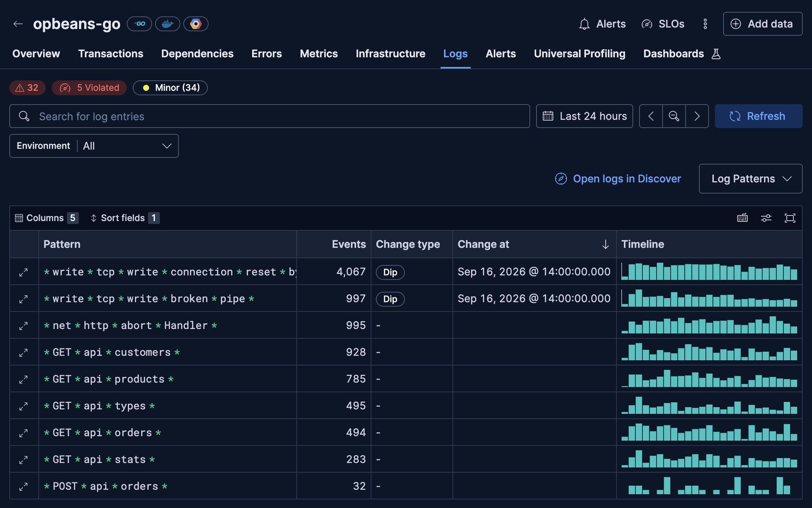Open the Dependencies tab
812x508 pixels.
tap(197, 54)
